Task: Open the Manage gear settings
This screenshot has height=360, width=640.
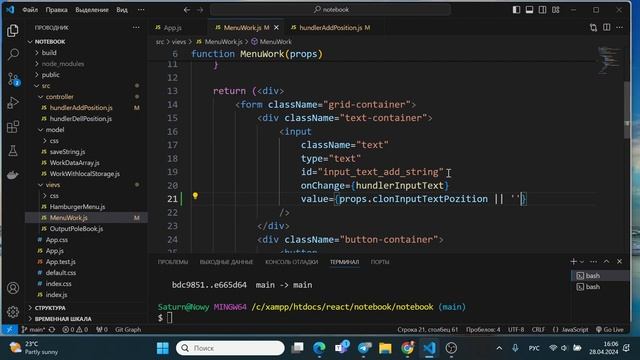Action: point(13,312)
